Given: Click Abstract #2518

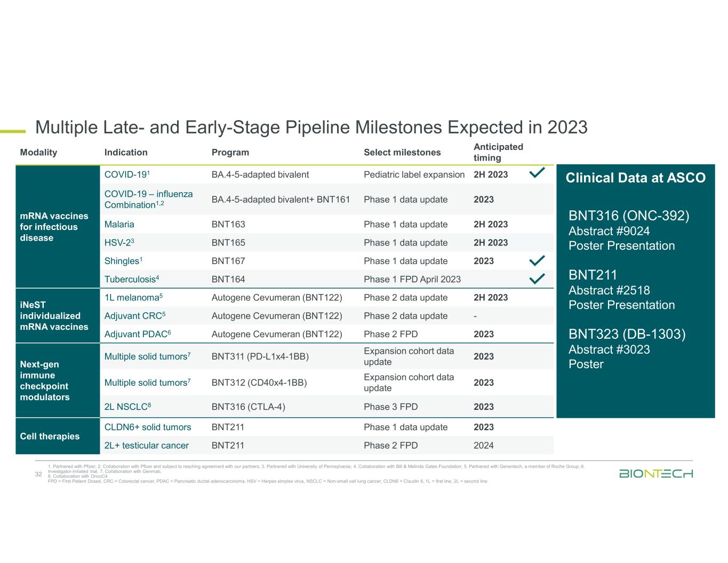Looking at the screenshot, I should coord(609,290).
